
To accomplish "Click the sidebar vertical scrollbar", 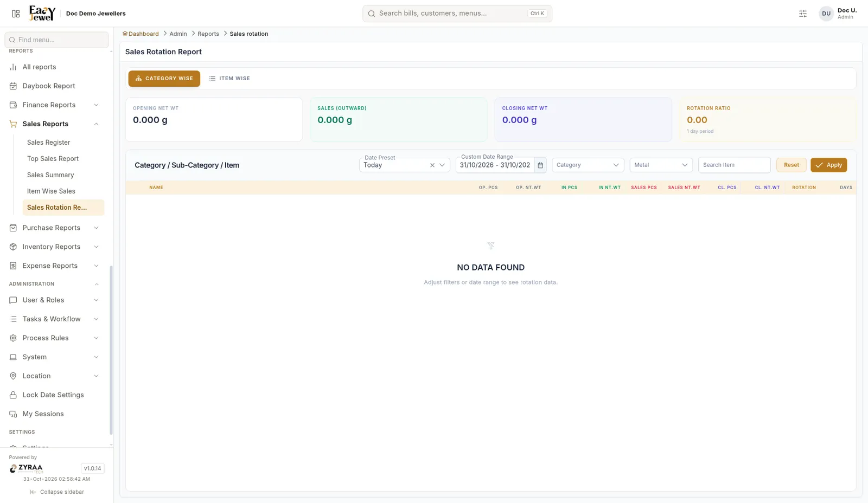I will click(111, 350).
